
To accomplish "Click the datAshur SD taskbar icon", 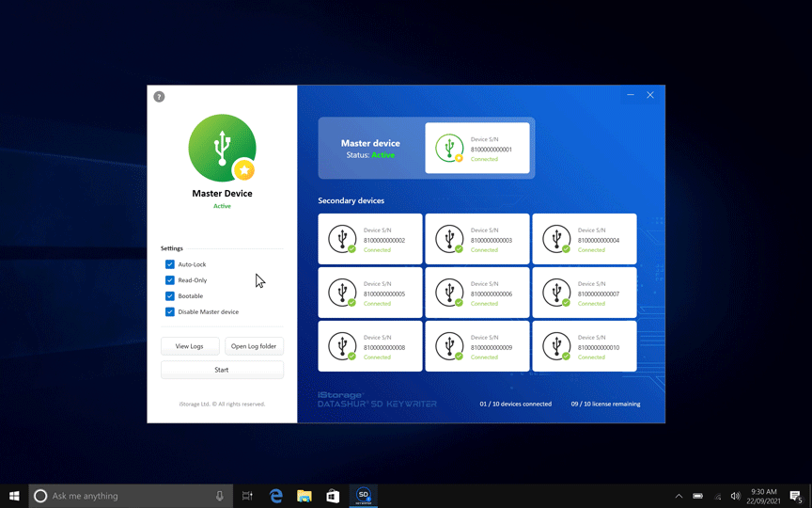I will [x=363, y=496].
